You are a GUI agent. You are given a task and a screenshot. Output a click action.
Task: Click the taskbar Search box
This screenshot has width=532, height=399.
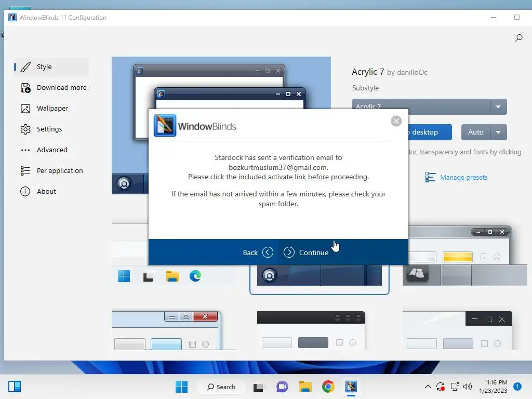[221, 387]
